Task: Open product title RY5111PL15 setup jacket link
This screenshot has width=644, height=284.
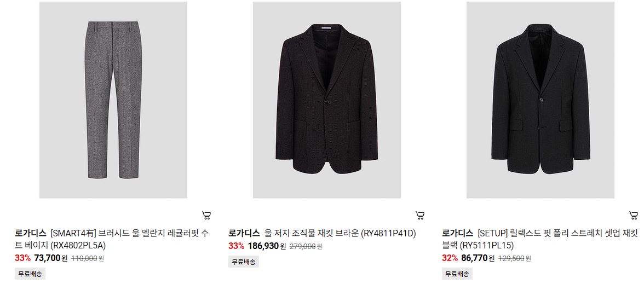Action: pyautogui.click(x=557, y=240)
